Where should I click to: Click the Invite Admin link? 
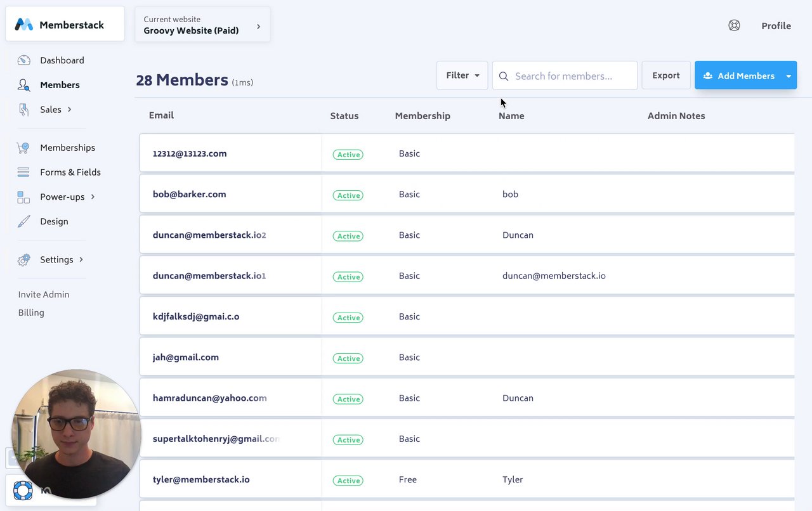[x=44, y=294]
